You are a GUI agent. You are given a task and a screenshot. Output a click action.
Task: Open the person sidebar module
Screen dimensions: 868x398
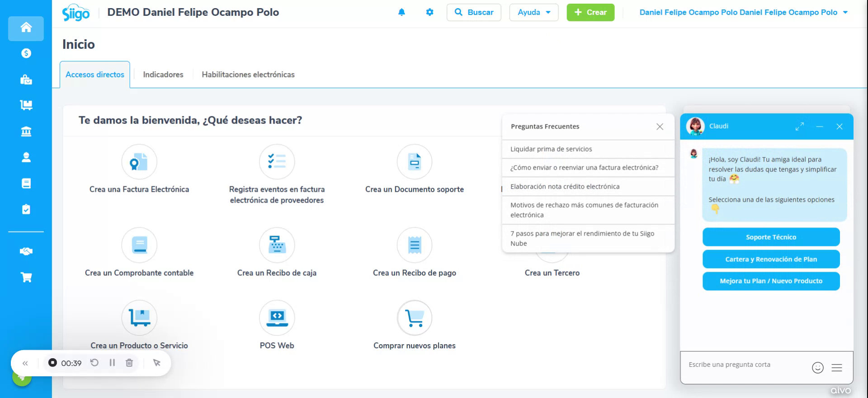[x=26, y=157]
